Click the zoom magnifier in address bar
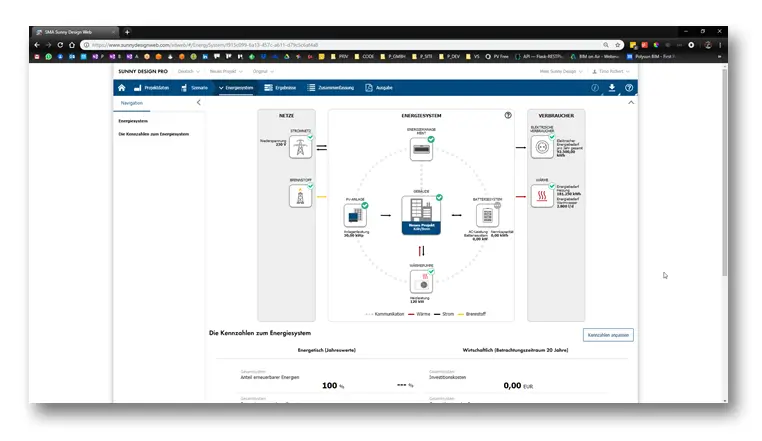Screen dimensions: 762x441 pos(606,45)
